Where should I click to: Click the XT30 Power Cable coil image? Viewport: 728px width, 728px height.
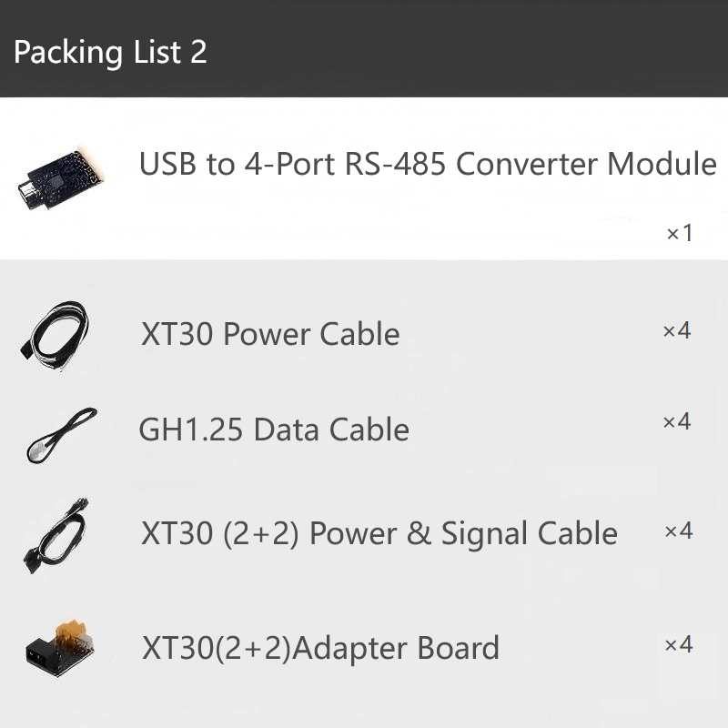(56, 334)
